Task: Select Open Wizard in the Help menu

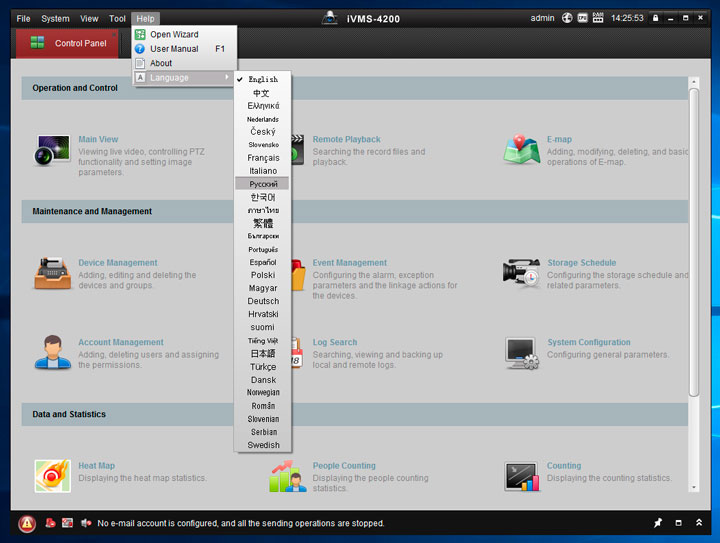Action: pyautogui.click(x=174, y=34)
